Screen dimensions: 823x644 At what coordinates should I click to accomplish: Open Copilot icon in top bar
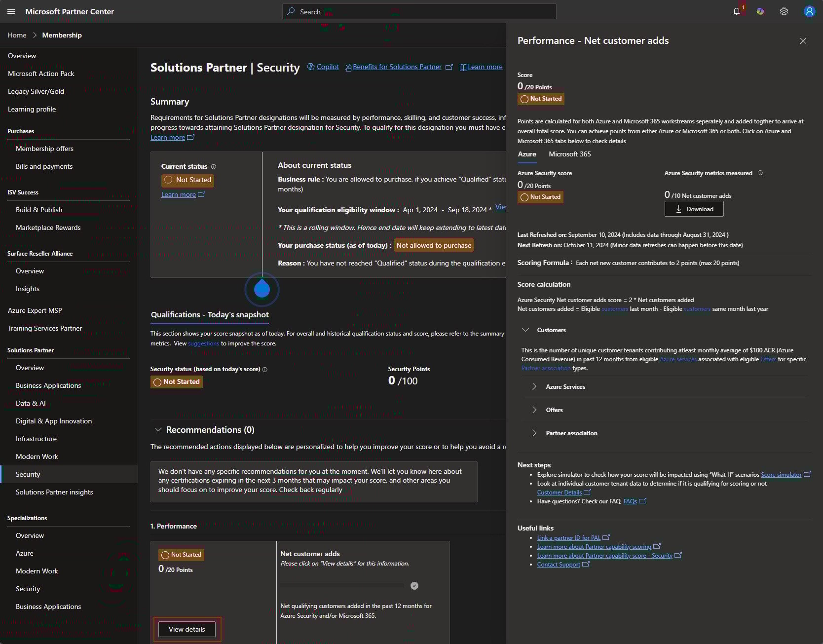[x=760, y=11]
